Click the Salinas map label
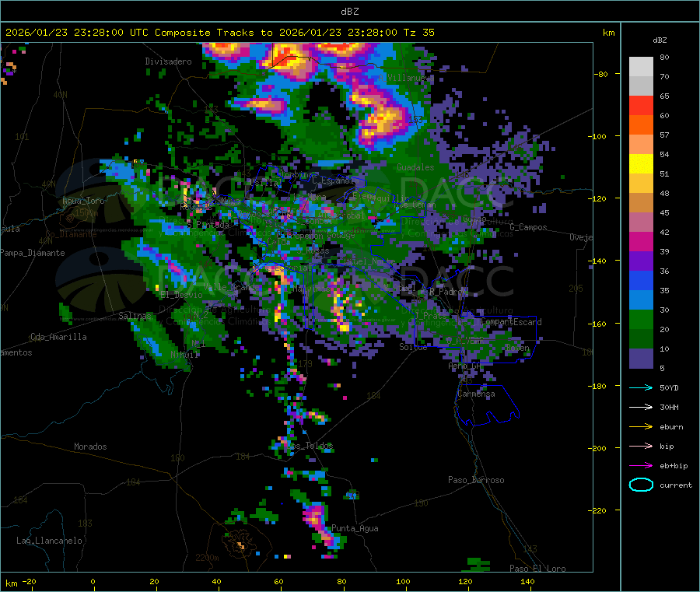 click(x=135, y=316)
